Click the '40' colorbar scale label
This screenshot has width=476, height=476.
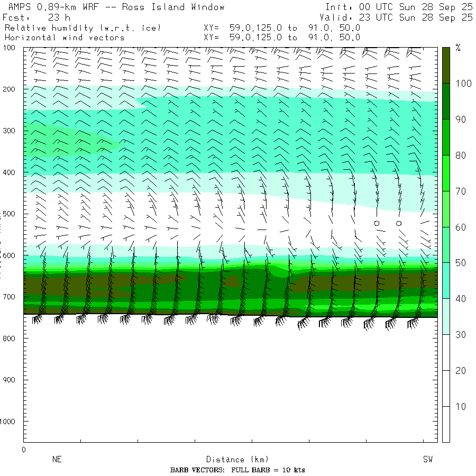tap(461, 299)
